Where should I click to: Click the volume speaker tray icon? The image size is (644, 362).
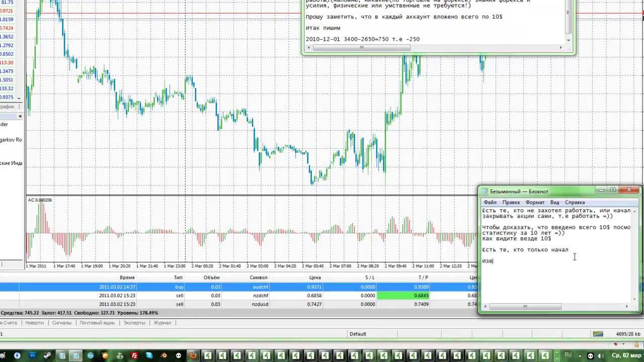tap(600, 356)
